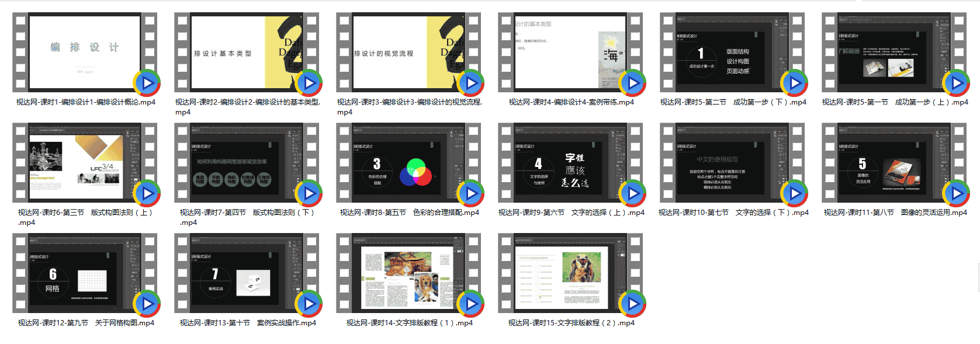Click file name 视达网-课时14-文字排版教程（1）.mp4
Screen dimensions: 980x344
point(410,323)
